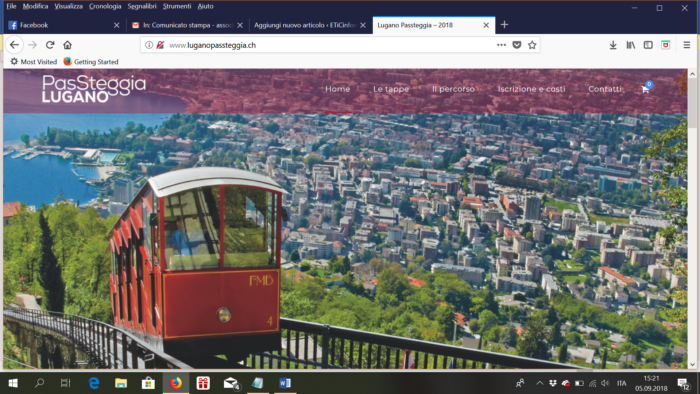Image resolution: width=700 pixels, height=394 pixels.
Task: Close the Aggiungi nuovo articolo tab
Action: point(363,25)
